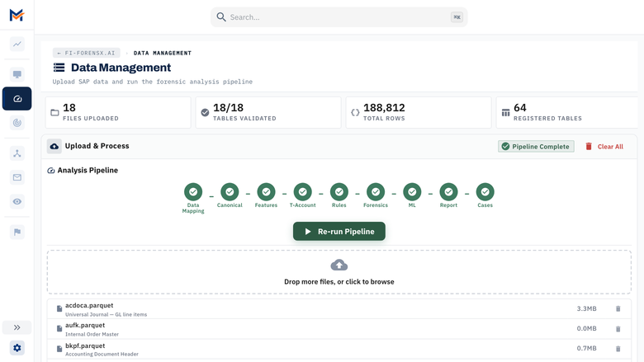
Task: Click the Clear All button
Action: click(x=604, y=146)
